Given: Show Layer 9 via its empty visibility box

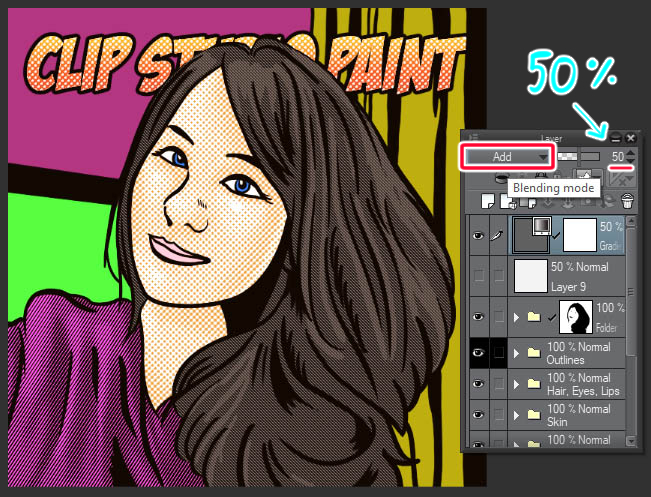Looking at the screenshot, I should [479, 275].
